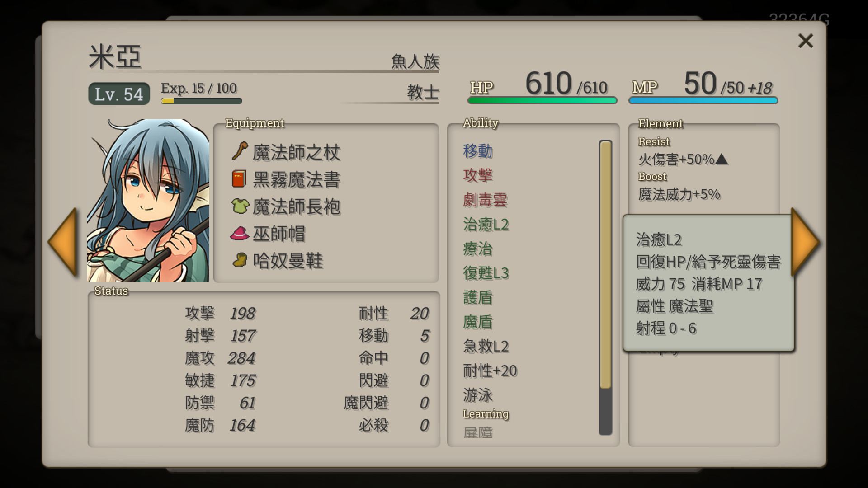The width and height of the screenshot is (868, 488).
Task: Click the staff icon for 魔法師之杖
Action: click(x=240, y=151)
